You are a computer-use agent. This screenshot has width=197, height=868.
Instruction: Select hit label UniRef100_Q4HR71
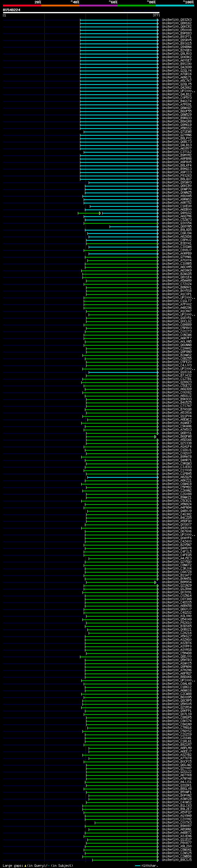pyautogui.click(x=177, y=460)
